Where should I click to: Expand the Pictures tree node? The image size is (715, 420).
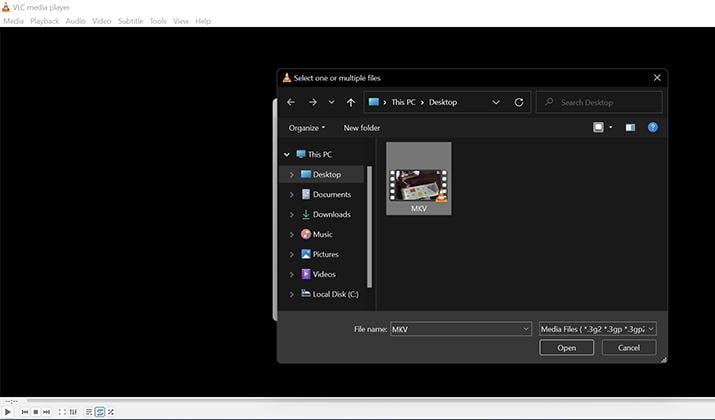tap(291, 254)
